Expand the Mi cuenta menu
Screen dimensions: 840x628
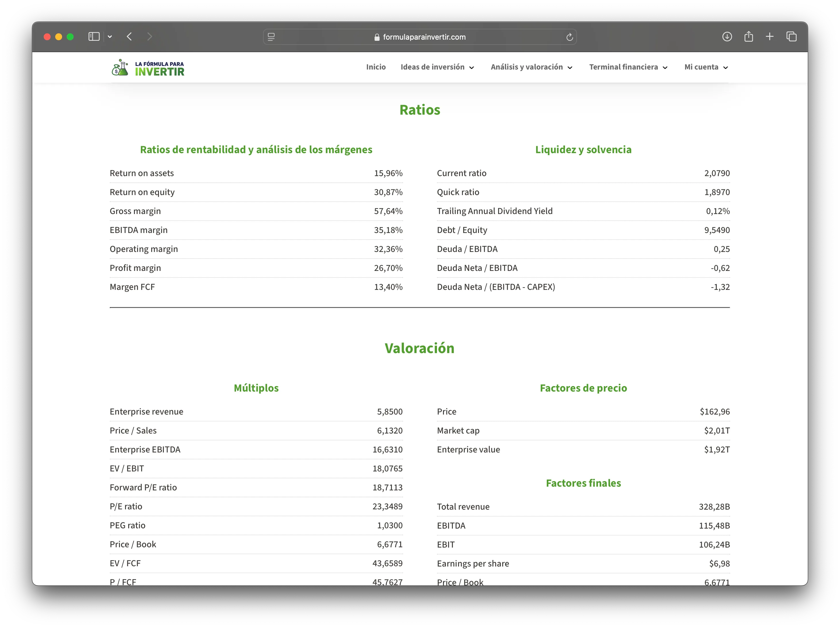(706, 67)
